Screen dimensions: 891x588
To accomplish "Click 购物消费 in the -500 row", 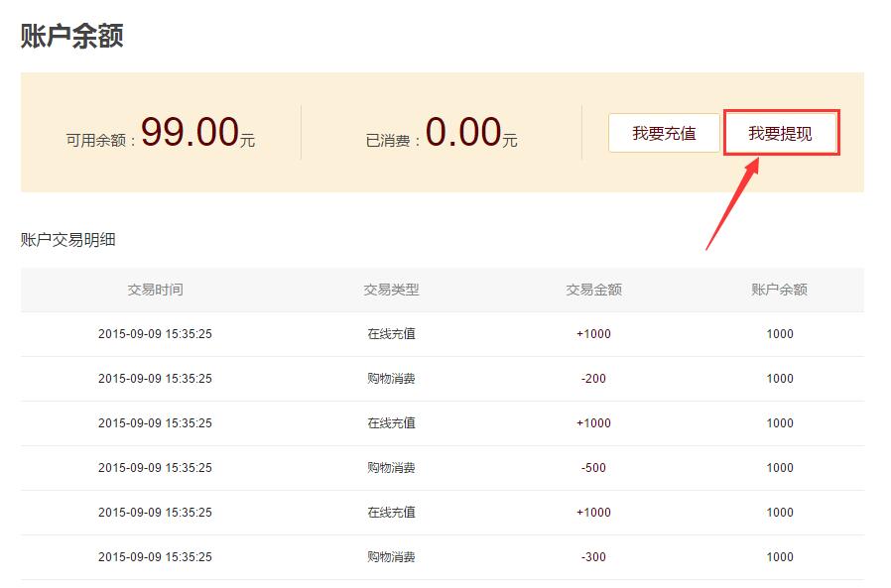I will coord(391,468).
